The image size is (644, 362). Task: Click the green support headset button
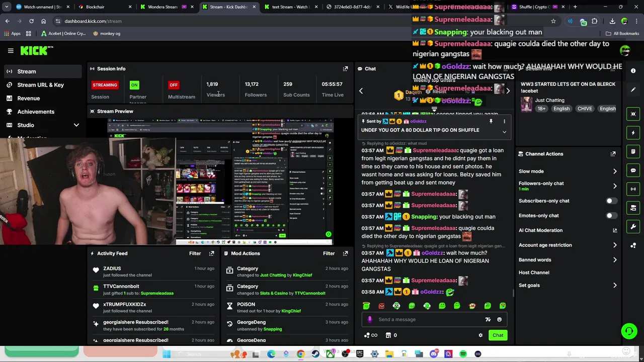(629, 331)
